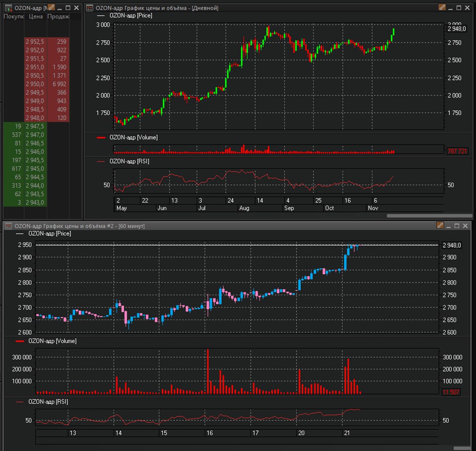The height and width of the screenshot is (451, 476).
Task: Click the 60-minute chart horizontal scrollbar thumb
Action: [x=462, y=448]
